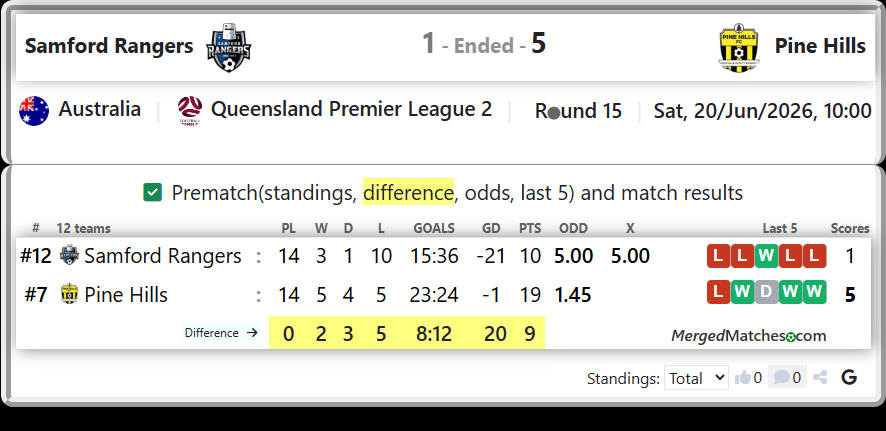886x431 pixels.
Task: Toggle the Prematch details checkbox
Action: point(153,193)
